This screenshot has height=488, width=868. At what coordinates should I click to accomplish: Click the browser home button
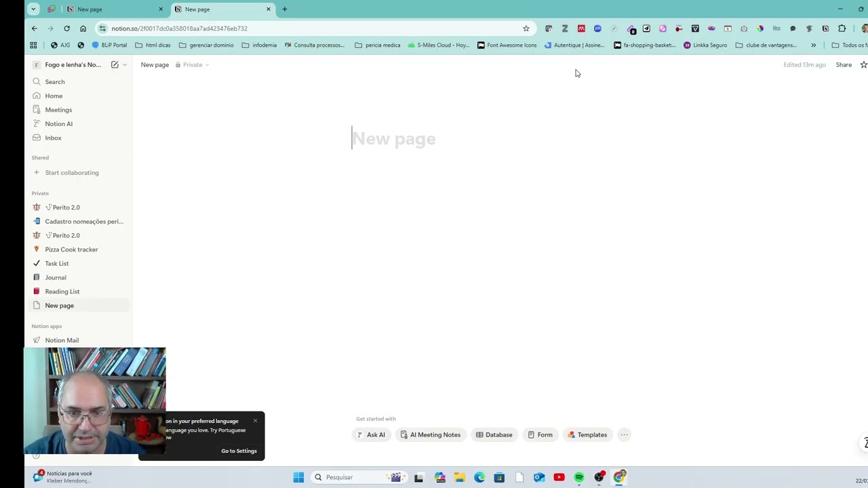click(83, 28)
